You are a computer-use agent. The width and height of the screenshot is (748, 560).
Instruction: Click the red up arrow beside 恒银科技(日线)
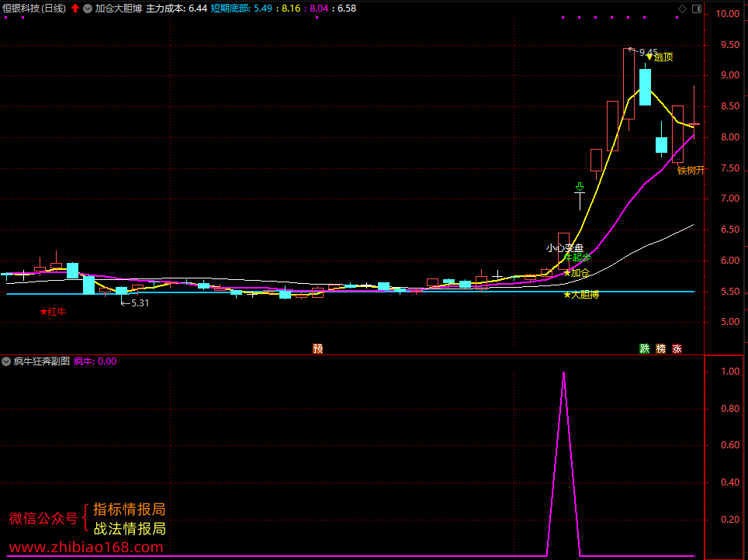coord(75,8)
